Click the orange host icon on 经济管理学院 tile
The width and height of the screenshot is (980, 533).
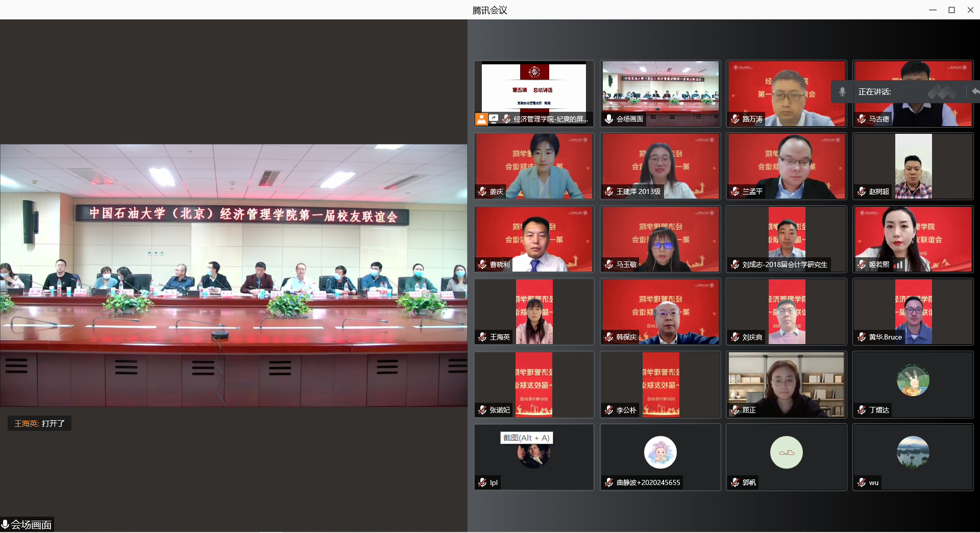pyautogui.click(x=481, y=119)
